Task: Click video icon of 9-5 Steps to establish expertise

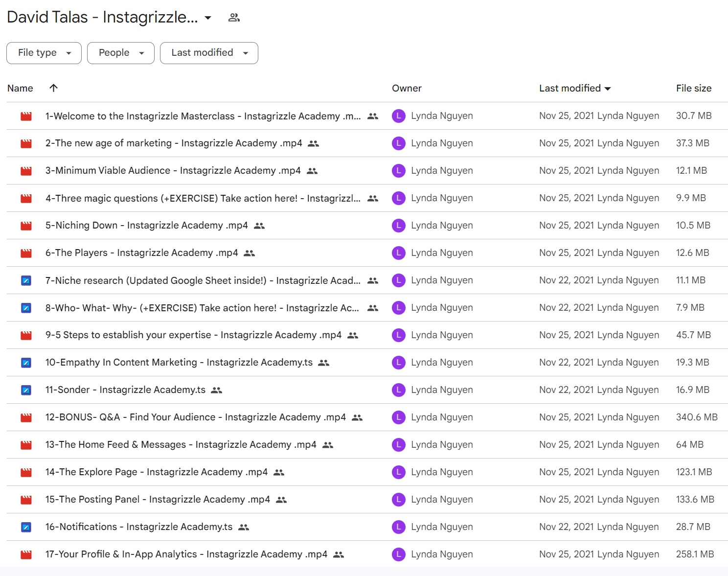Action: pos(26,335)
